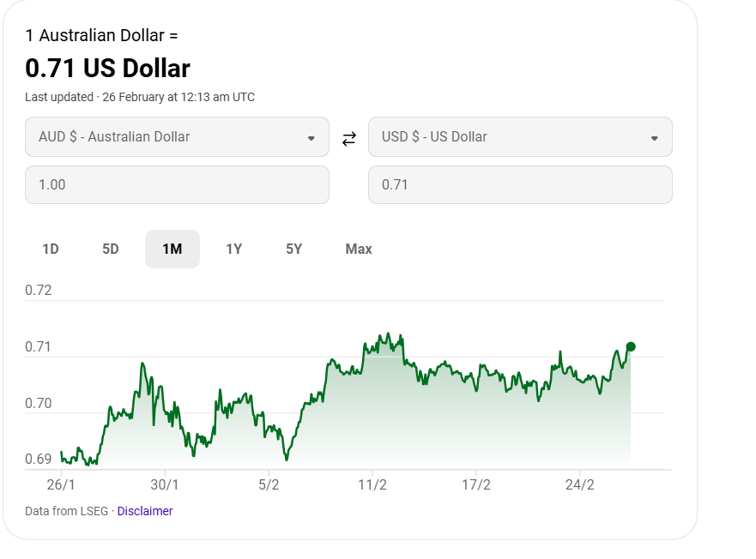Image resolution: width=756 pixels, height=559 pixels.
Task: Click the US Dollar amount field
Action: (x=520, y=185)
